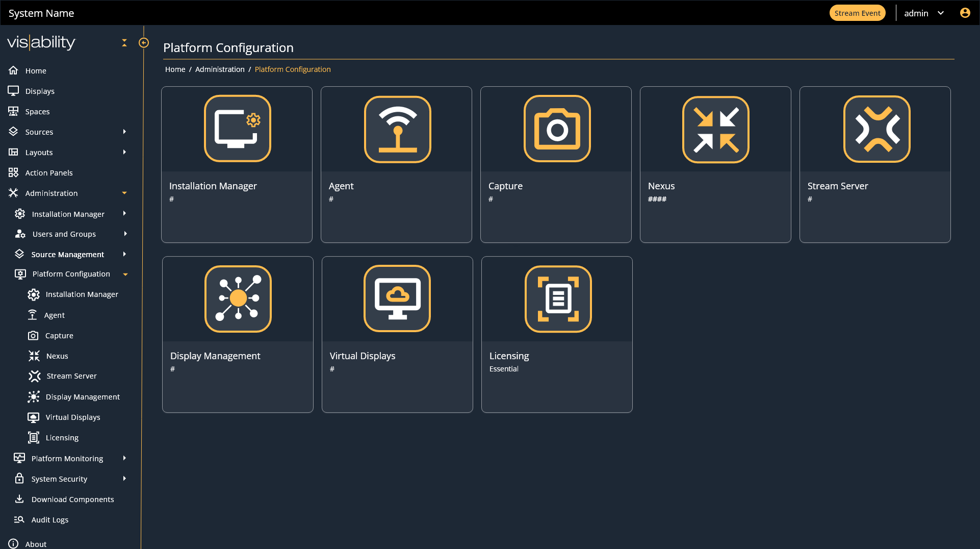Click the Licensing card title text
This screenshot has width=980, height=549.
coord(509,356)
